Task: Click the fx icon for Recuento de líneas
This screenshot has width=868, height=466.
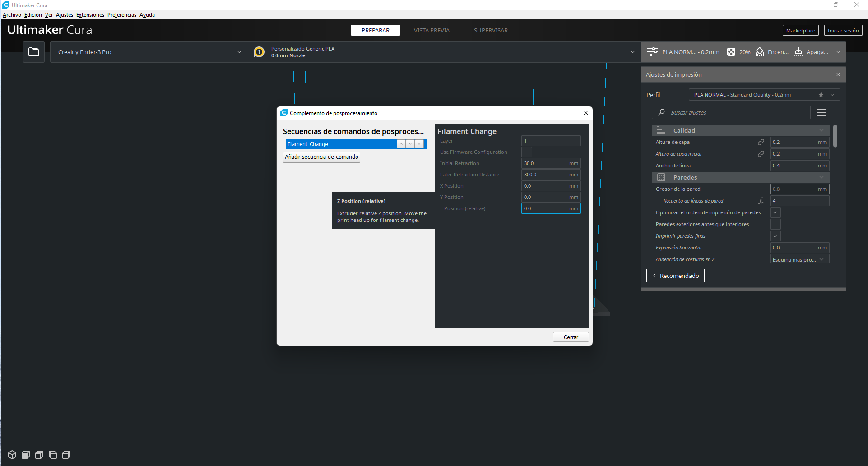Action: pyautogui.click(x=761, y=201)
